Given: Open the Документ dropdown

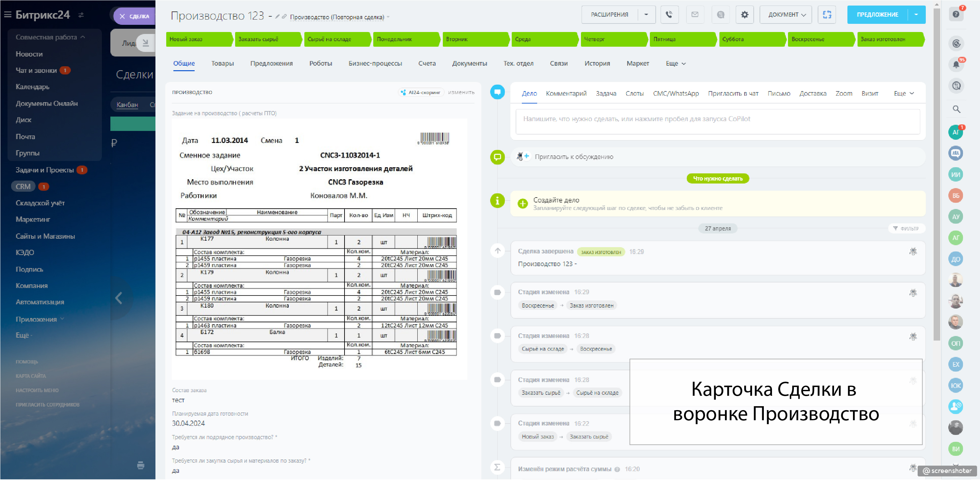Looking at the screenshot, I should 786,14.
